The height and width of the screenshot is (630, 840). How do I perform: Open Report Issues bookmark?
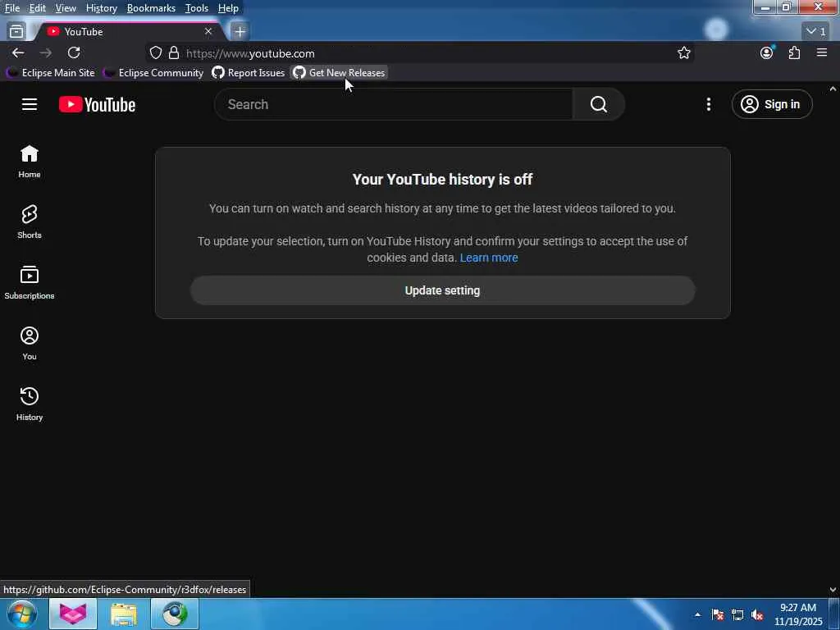[x=248, y=73]
